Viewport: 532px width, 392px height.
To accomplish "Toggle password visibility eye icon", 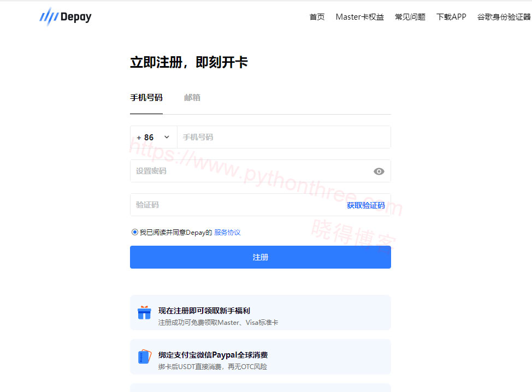I will [379, 171].
